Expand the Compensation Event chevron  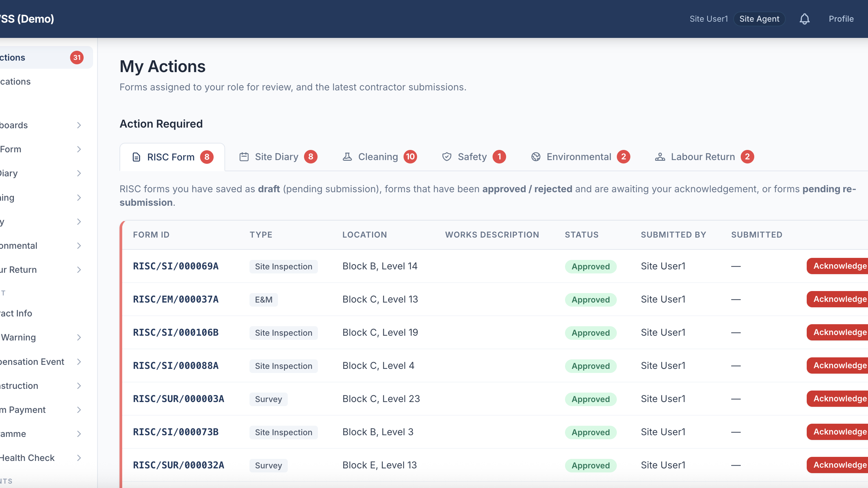pyautogui.click(x=79, y=362)
